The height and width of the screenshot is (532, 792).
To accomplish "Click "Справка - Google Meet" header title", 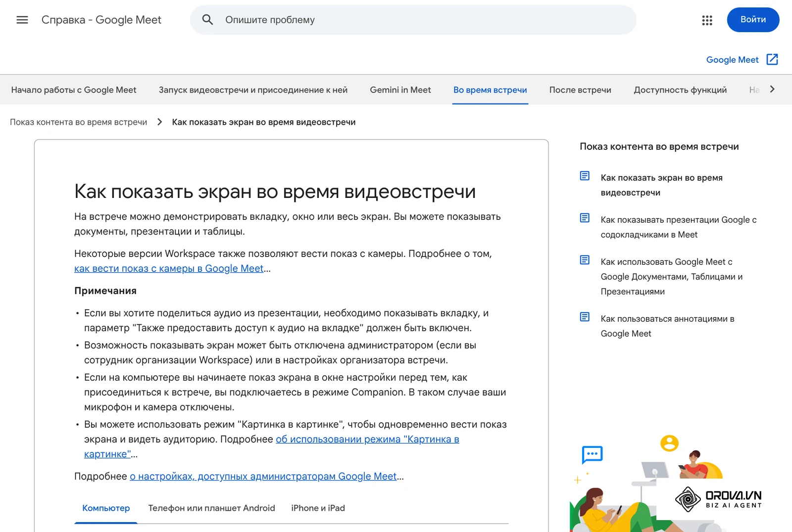I will tap(101, 20).
